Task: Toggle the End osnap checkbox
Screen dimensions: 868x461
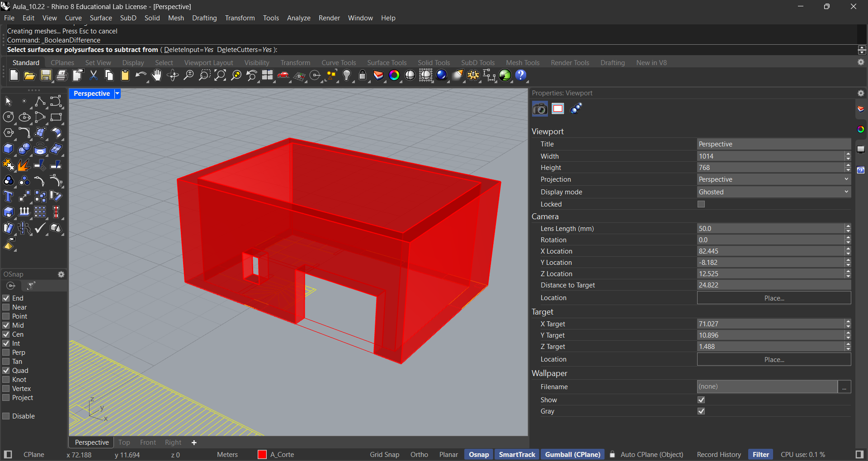Action: click(6, 298)
